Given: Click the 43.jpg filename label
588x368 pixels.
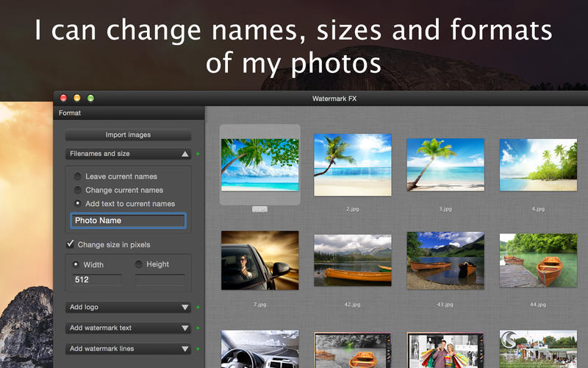Looking at the screenshot, I should 445,305.
